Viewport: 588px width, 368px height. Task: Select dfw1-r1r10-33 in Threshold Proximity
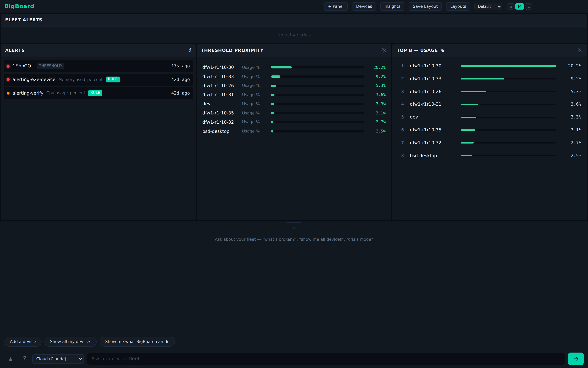(218, 76)
